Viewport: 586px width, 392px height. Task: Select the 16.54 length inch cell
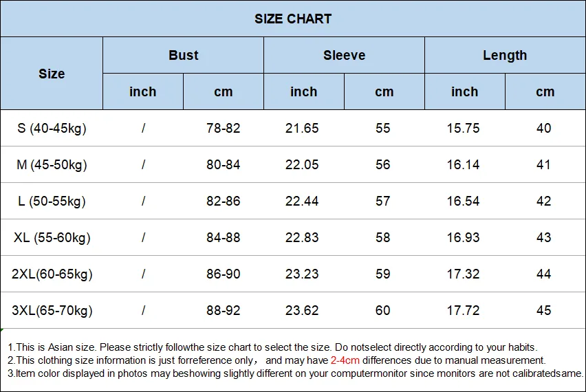click(463, 201)
